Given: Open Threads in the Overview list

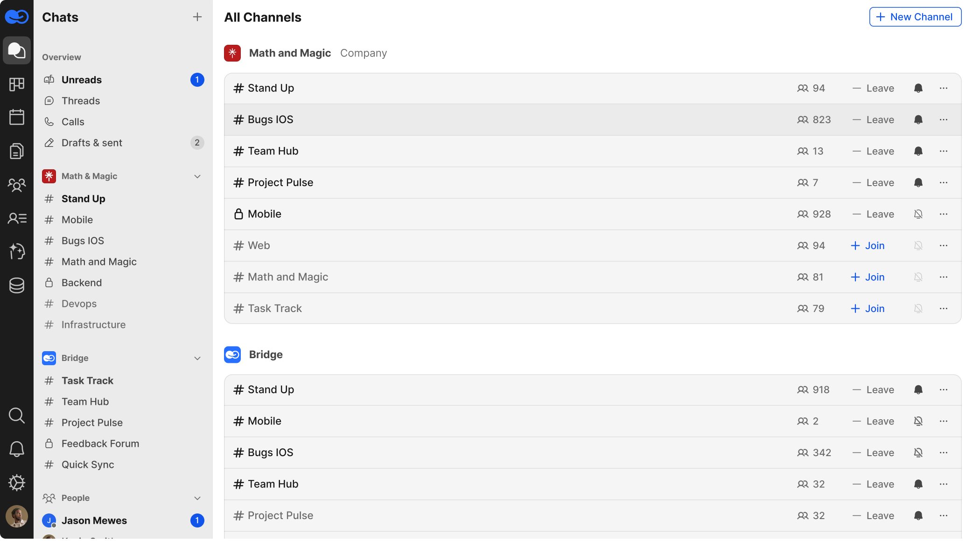Looking at the screenshot, I should [81, 101].
